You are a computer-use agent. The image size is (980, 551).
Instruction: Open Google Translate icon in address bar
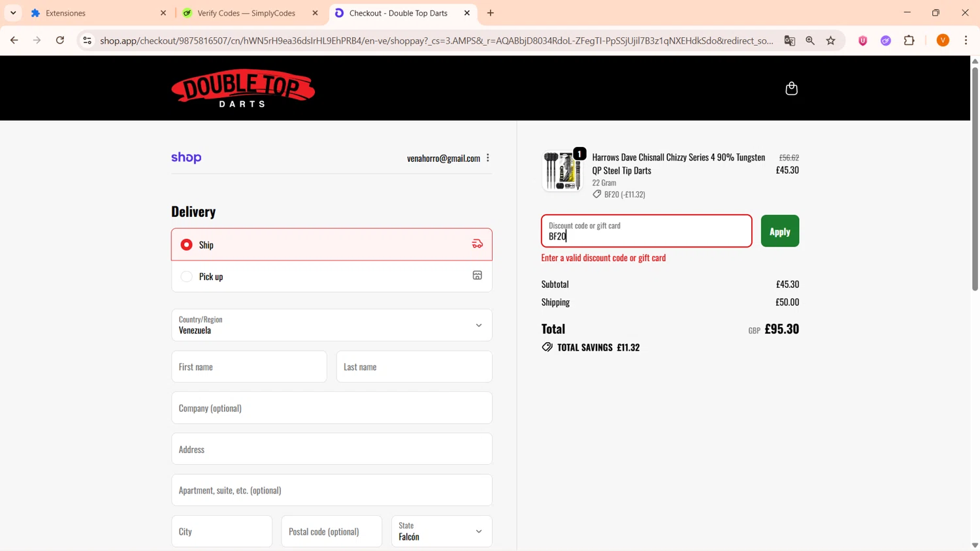790,40
